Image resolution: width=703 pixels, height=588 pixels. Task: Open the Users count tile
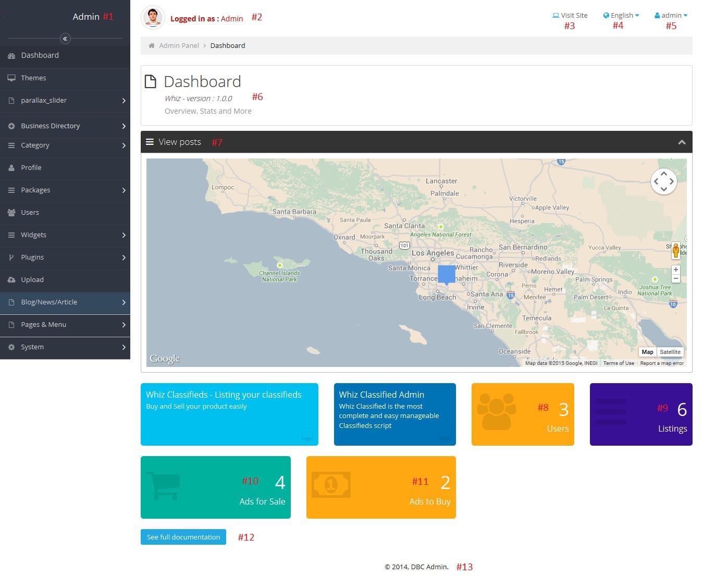point(523,414)
